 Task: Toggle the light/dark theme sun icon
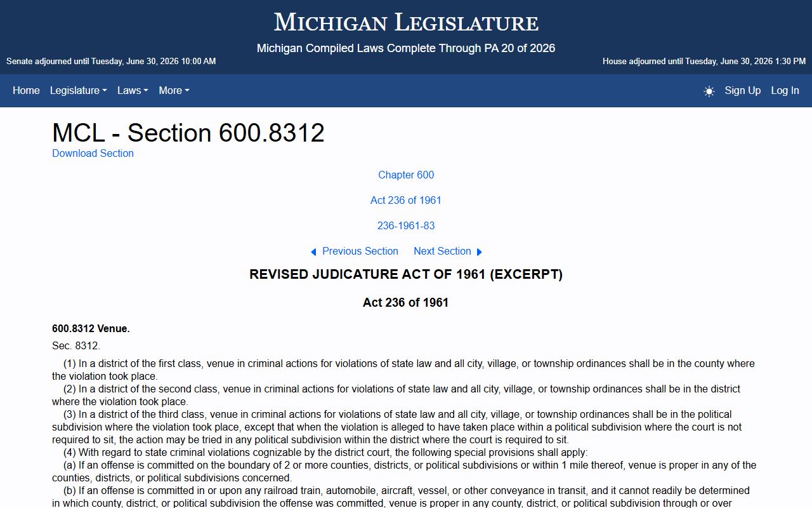point(709,91)
